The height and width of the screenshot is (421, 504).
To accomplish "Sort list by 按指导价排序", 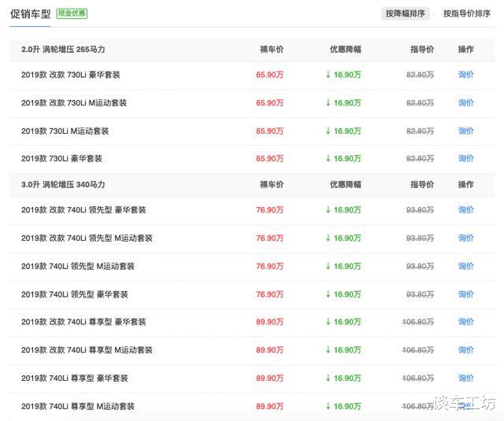I will (467, 13).
